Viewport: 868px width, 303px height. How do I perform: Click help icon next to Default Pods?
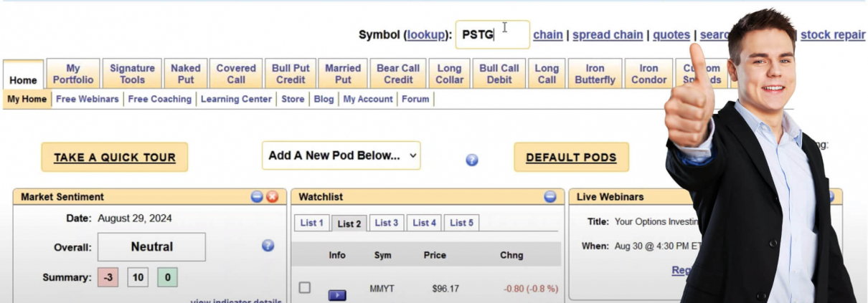click(472, 160)
